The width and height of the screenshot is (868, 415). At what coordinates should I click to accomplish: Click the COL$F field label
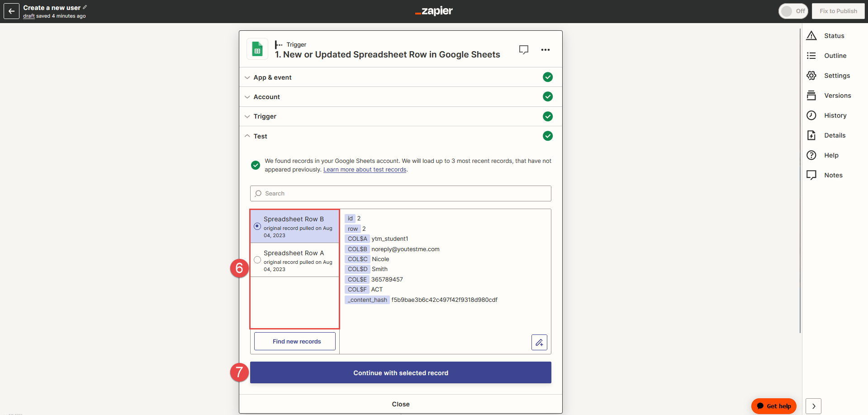click(x=357, y=289)
